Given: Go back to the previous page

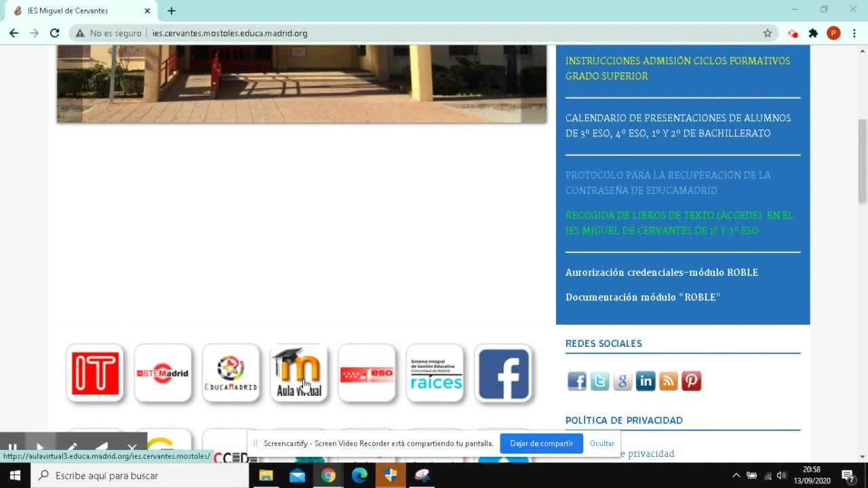Looking at the screenshot, I should tap(14, 33).
